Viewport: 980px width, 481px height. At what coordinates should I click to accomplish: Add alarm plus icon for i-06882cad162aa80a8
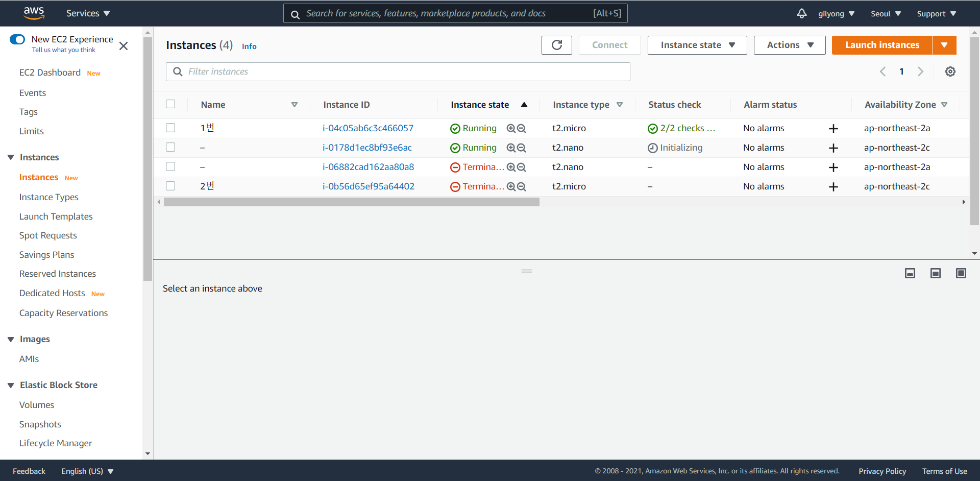pos(834,167)
